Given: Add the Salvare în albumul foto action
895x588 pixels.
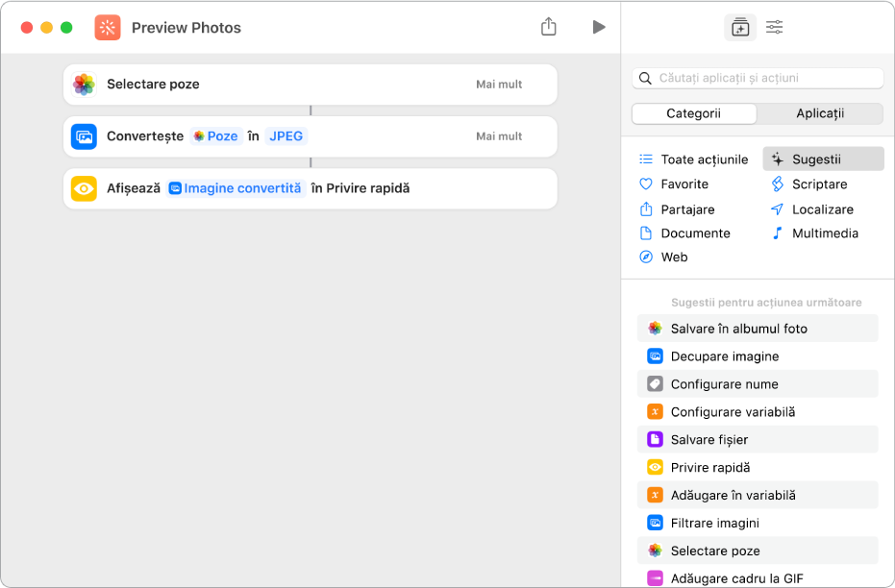Looking at the screenshot, I should pos(738,329).
